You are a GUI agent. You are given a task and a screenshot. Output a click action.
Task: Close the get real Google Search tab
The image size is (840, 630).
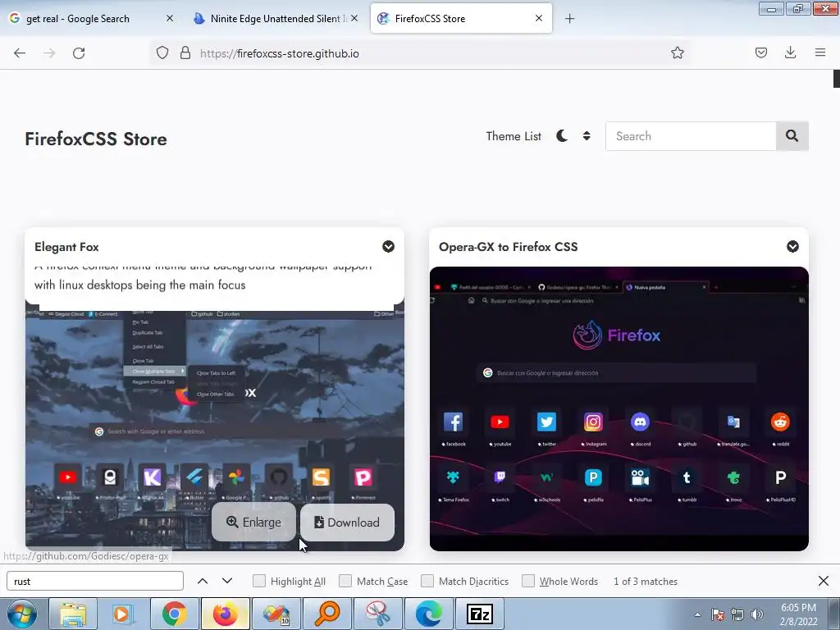tap(170, 18)
